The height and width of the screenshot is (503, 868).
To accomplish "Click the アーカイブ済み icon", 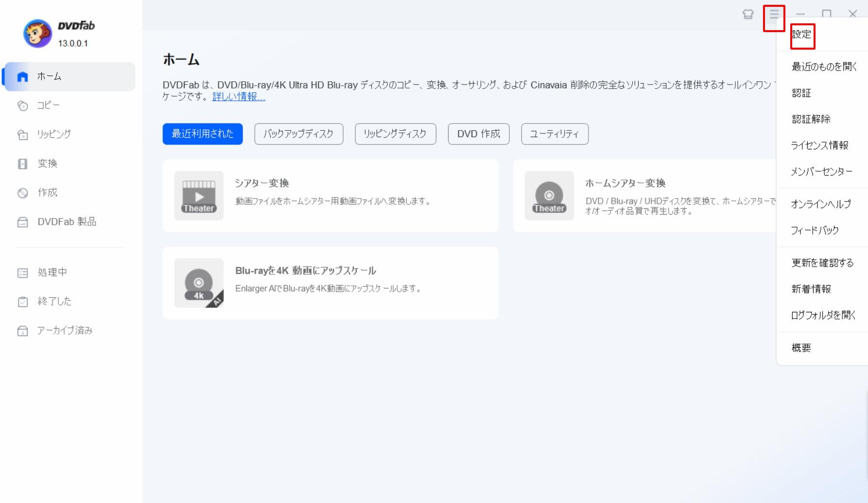I will [22, 331].
